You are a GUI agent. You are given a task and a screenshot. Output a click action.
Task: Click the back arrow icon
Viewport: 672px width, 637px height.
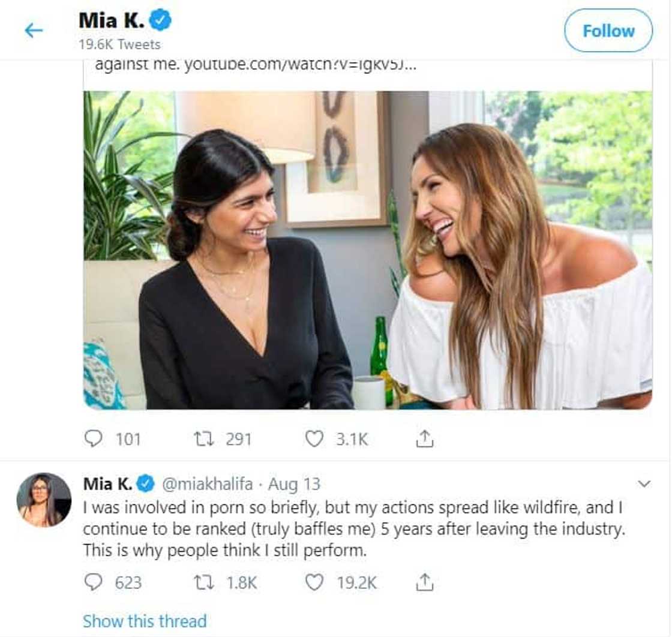[x=34, y=30]
